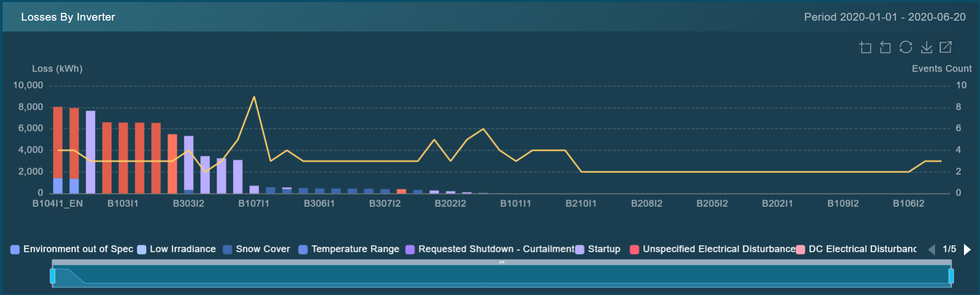Select the lavender bar above B303I2
Viewport: 980px width, 295px height.
pyautogui.click(x=189, y=163)
